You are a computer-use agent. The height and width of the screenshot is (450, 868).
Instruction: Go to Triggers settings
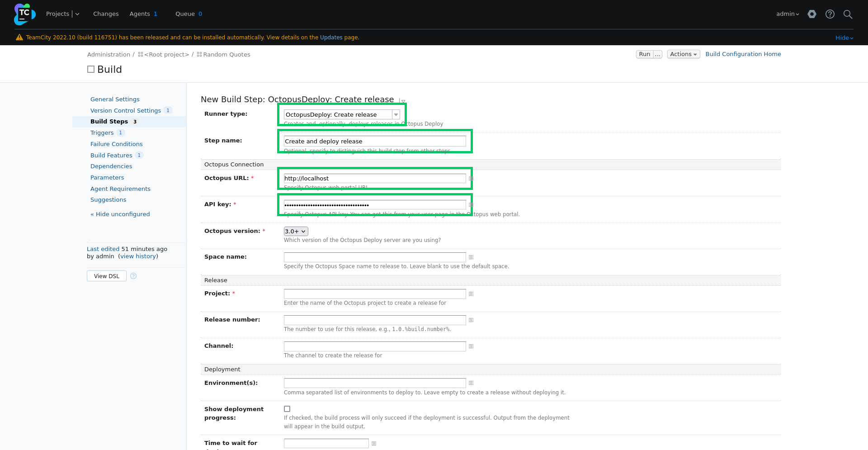(x=102, y=133)
